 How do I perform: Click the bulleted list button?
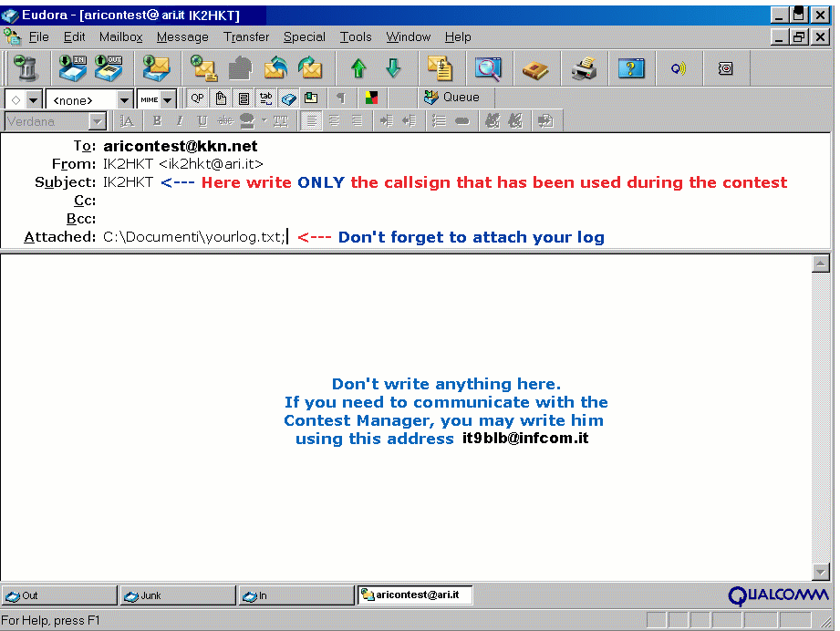coord(439,121)
